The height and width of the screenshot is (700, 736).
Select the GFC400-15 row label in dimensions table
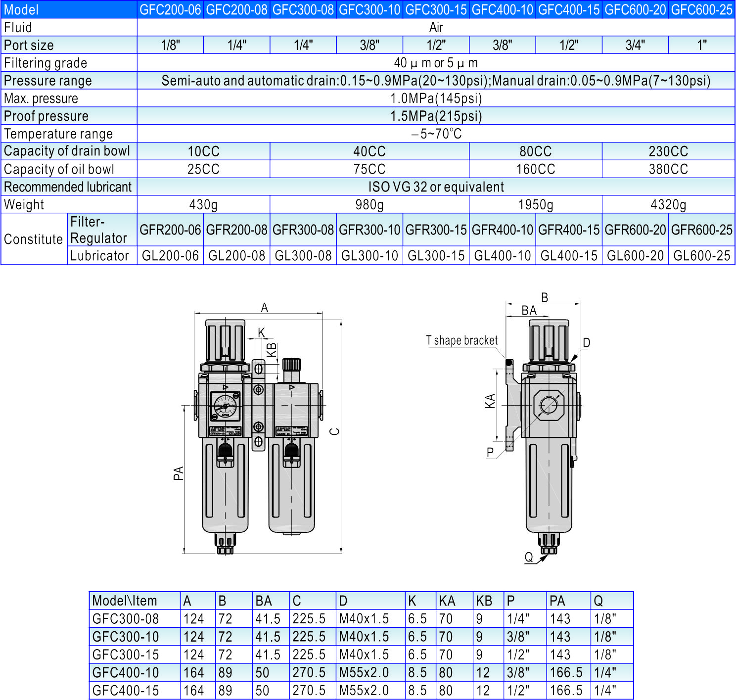126,690
